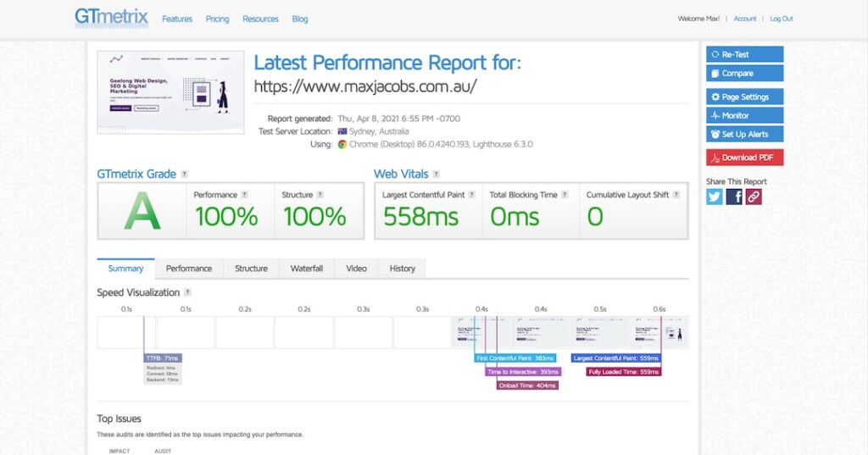
Task: Click Time to Interactive 393ms marker
Action: pyautogui.click(x=523, y=372)
